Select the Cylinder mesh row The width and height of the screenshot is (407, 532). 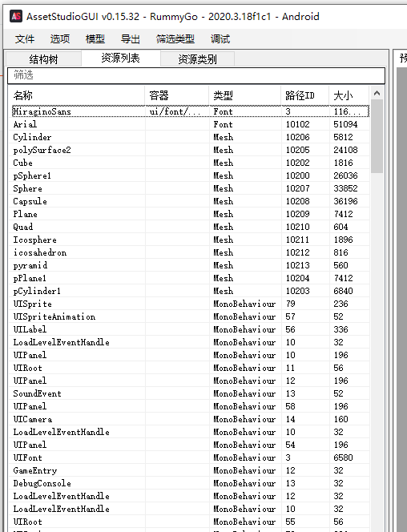pos(190,137)
